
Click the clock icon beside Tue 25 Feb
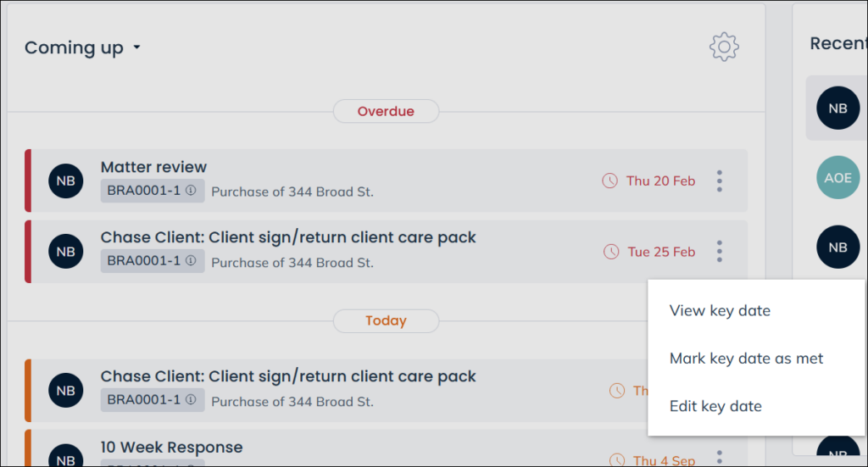(x=611, y=252)
